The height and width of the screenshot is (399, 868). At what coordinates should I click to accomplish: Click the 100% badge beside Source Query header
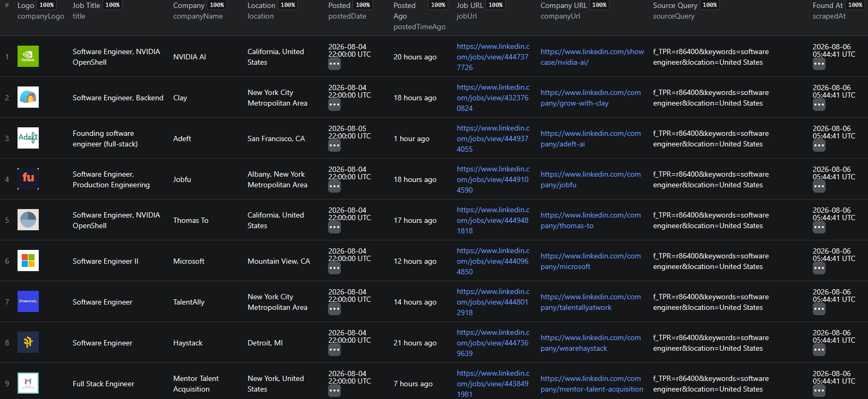(x=710, y=5)
